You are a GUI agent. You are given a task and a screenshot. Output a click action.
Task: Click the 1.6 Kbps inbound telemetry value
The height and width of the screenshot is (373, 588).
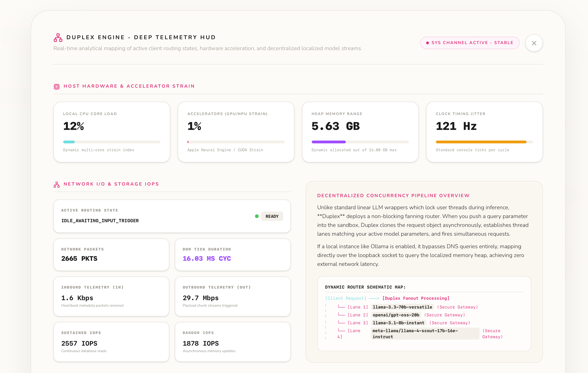(x=77, y=298)
